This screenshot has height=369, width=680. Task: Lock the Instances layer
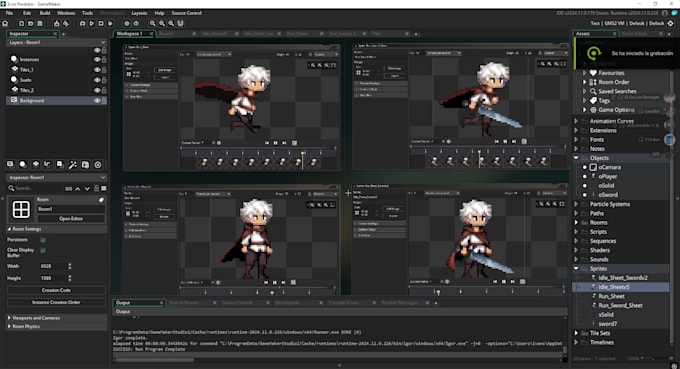pyautogui.click(x=104, y=59)
